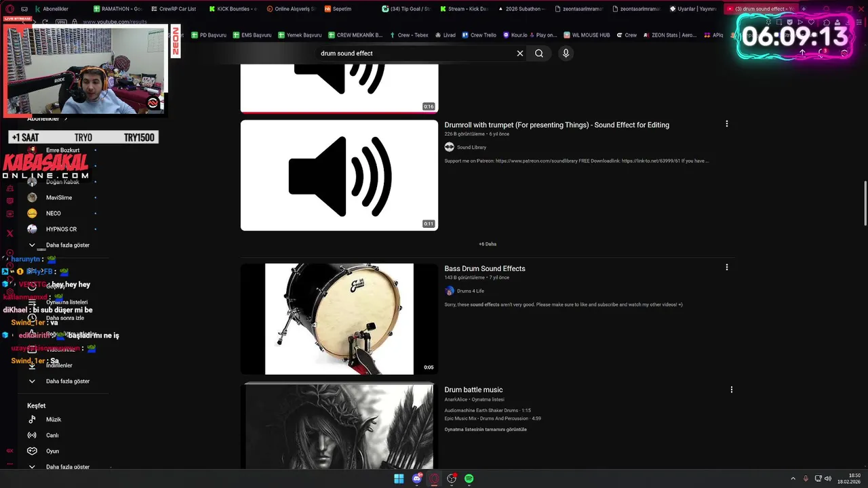Switch to Online Alışveriş tab
The height and width of the screenshot is (488, 868).
(290, 9)
